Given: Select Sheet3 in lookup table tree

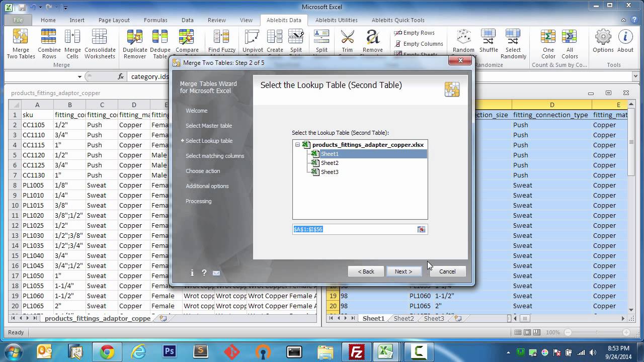Looking at the screenshot, I should point(330,172).
